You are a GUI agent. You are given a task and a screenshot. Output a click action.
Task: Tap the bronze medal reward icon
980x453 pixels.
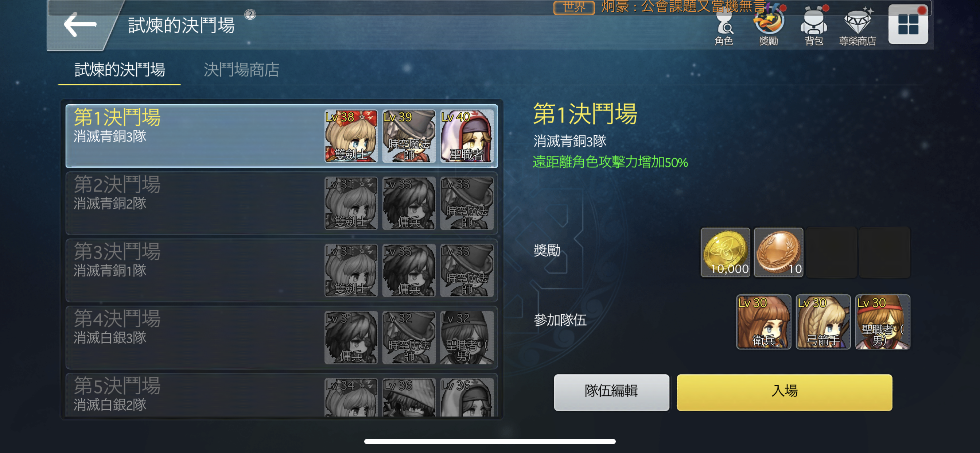tap(778, 252)
